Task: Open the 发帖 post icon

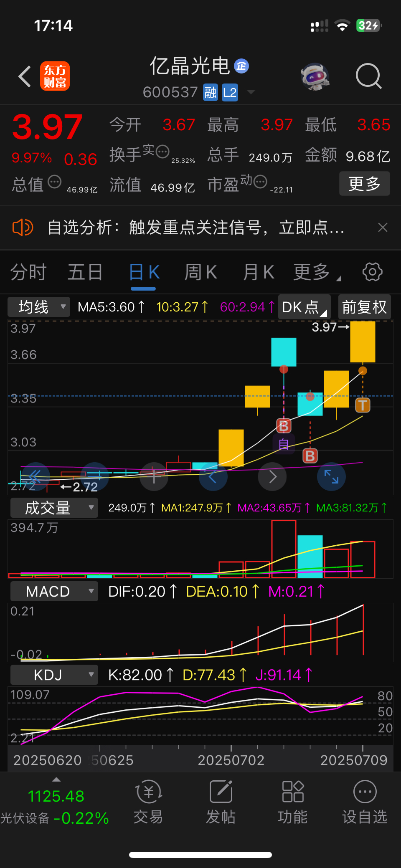Action: point(221,802)
